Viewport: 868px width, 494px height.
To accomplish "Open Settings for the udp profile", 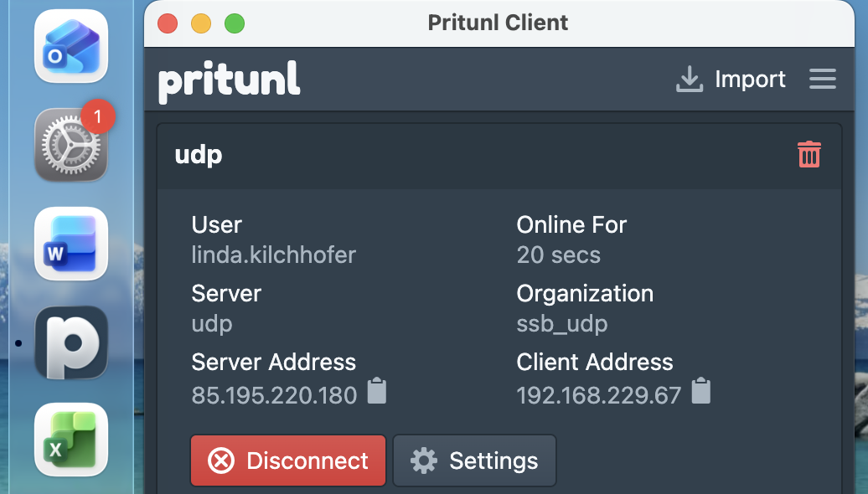I will pyautogui.click(x=474, y=461).
